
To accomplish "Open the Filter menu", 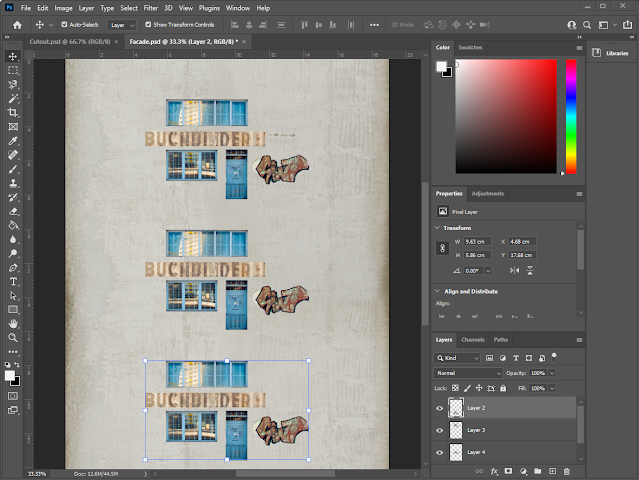I will click(150, 7).
